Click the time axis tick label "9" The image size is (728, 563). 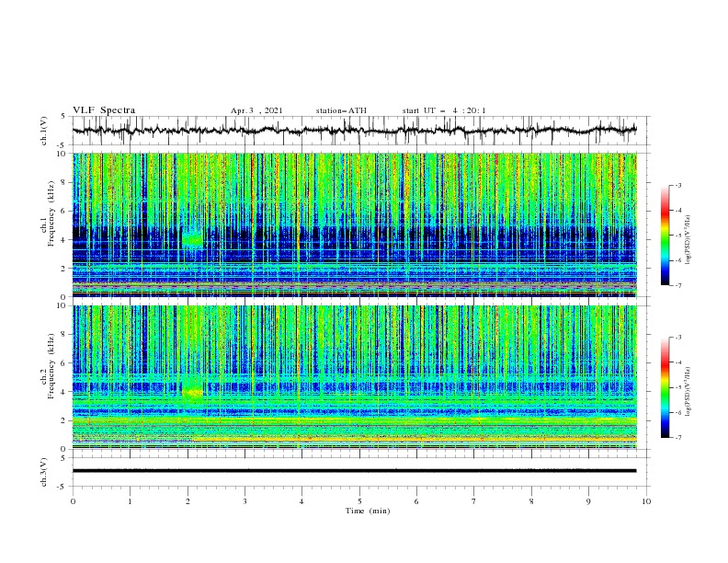coord(588,501)
